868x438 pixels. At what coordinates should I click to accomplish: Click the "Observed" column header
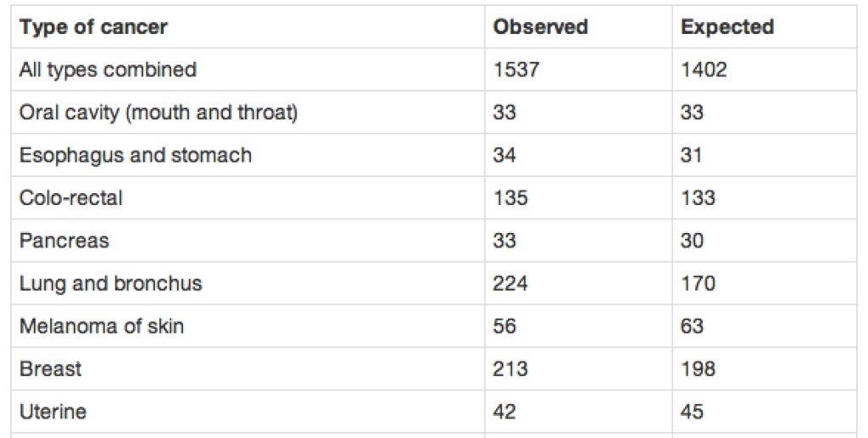(x=540, y=27)
